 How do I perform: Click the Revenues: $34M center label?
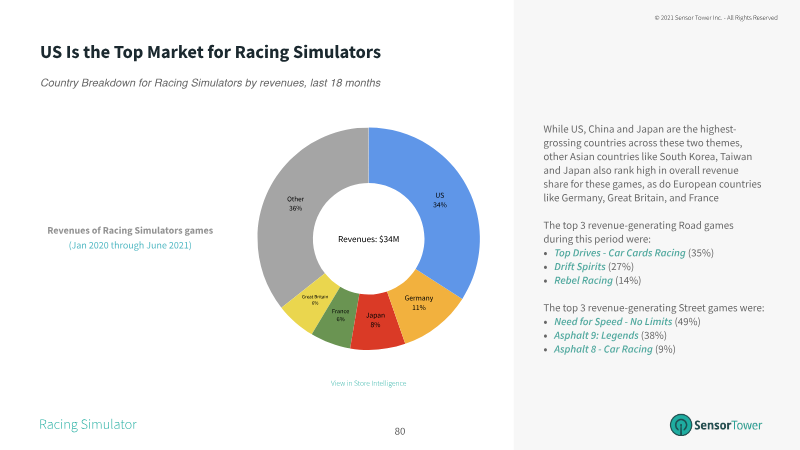pos(368,239)
